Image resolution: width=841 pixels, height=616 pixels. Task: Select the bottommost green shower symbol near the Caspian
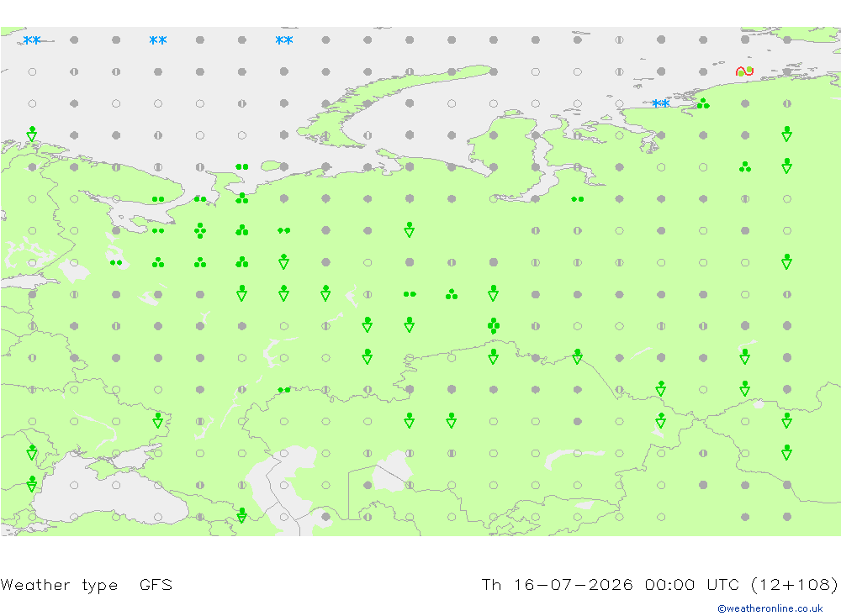[242, 515]
